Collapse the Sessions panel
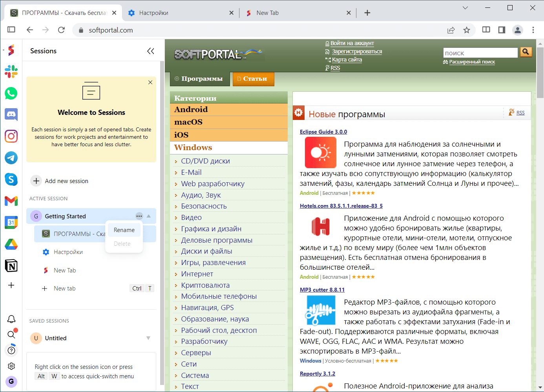 [x=150, y=51]
